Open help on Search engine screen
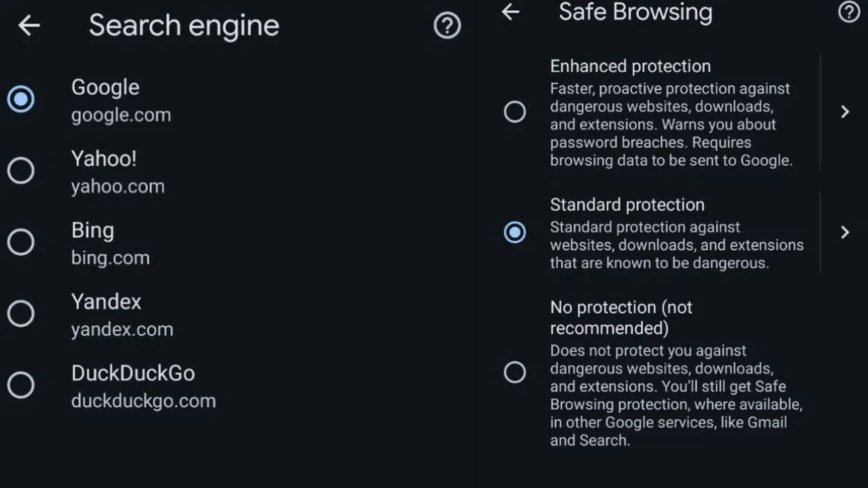 (447, 26)
